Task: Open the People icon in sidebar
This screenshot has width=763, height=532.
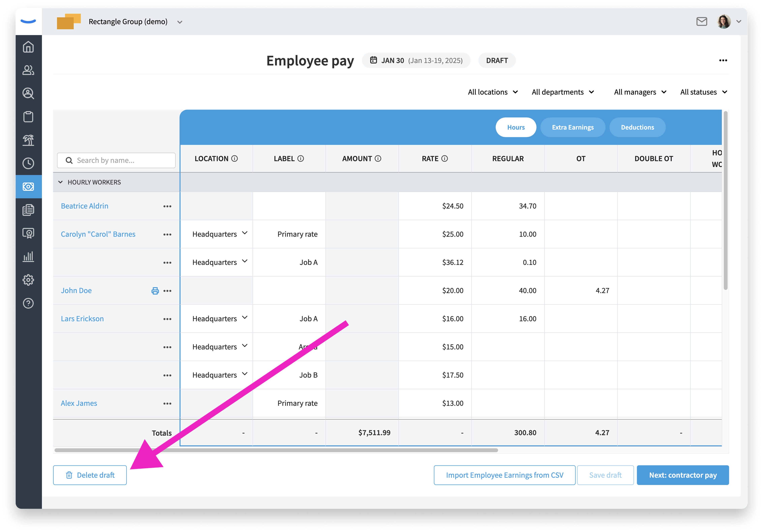Action: point(28,70)
